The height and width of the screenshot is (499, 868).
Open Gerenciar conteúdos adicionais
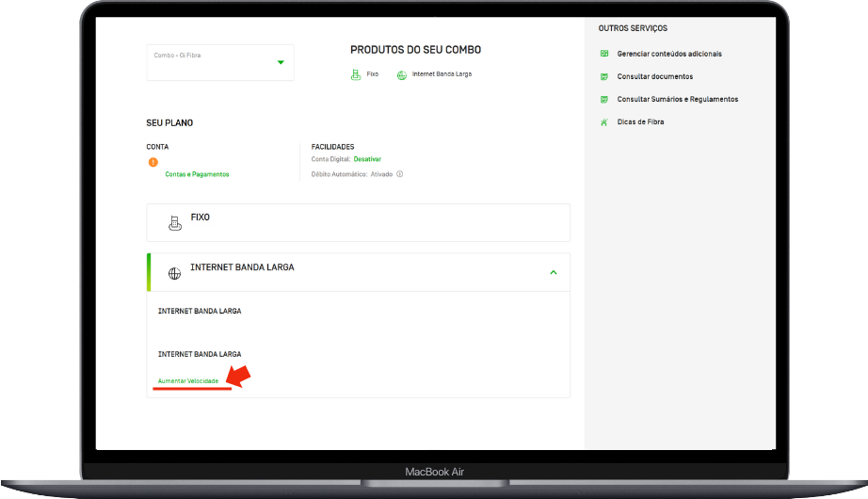669,54
